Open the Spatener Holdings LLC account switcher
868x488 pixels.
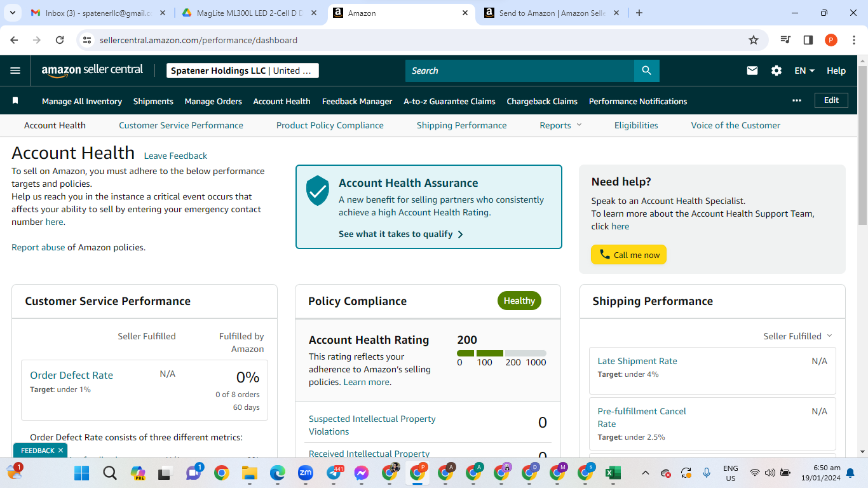pos(243,71)
